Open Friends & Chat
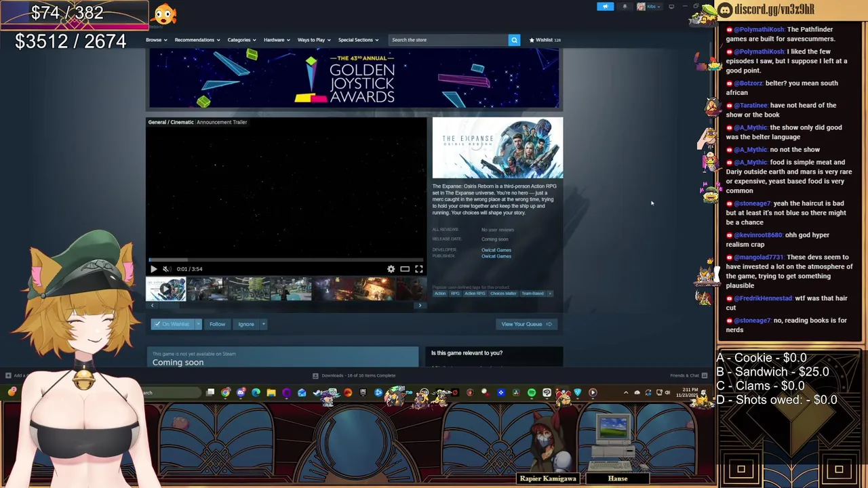 [689, 375]
